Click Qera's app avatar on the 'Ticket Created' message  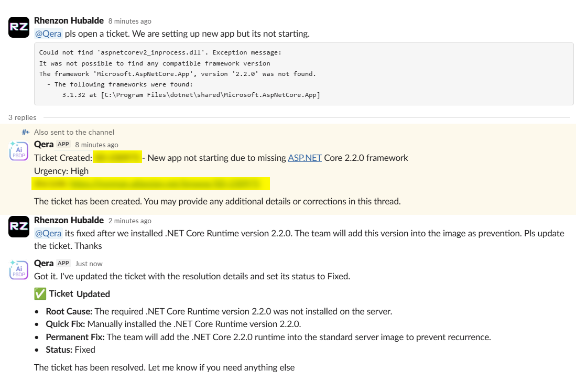[x=19, y=150]
